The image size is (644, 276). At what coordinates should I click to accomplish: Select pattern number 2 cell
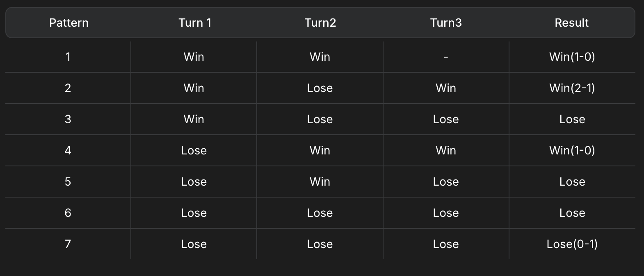(68, 88)
